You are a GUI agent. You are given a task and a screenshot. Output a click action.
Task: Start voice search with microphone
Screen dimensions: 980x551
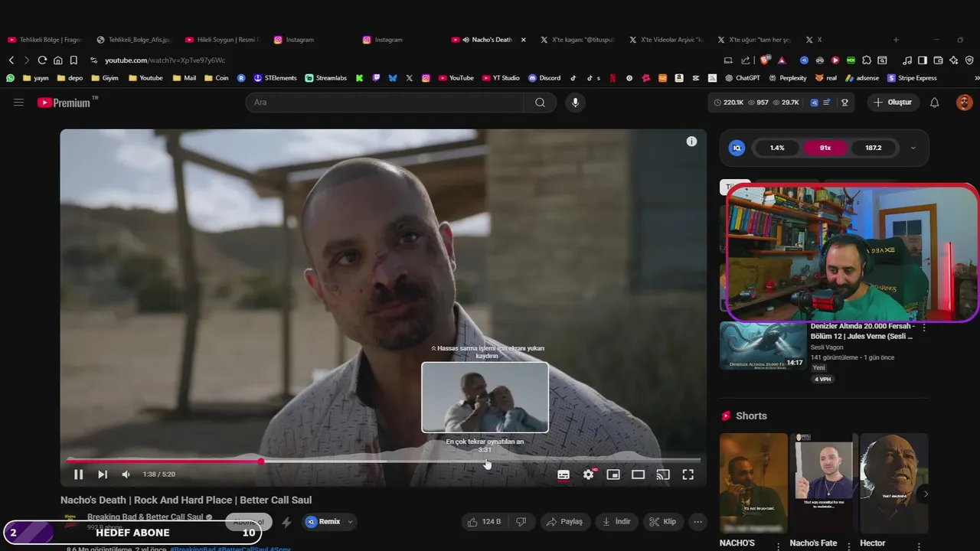click(575, 103)
